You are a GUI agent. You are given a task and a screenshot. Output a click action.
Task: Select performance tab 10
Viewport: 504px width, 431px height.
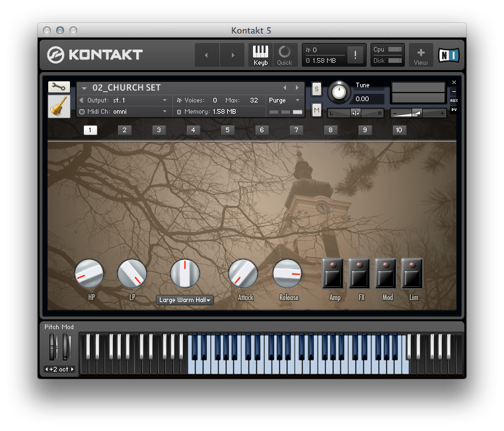tap(399, 130)
